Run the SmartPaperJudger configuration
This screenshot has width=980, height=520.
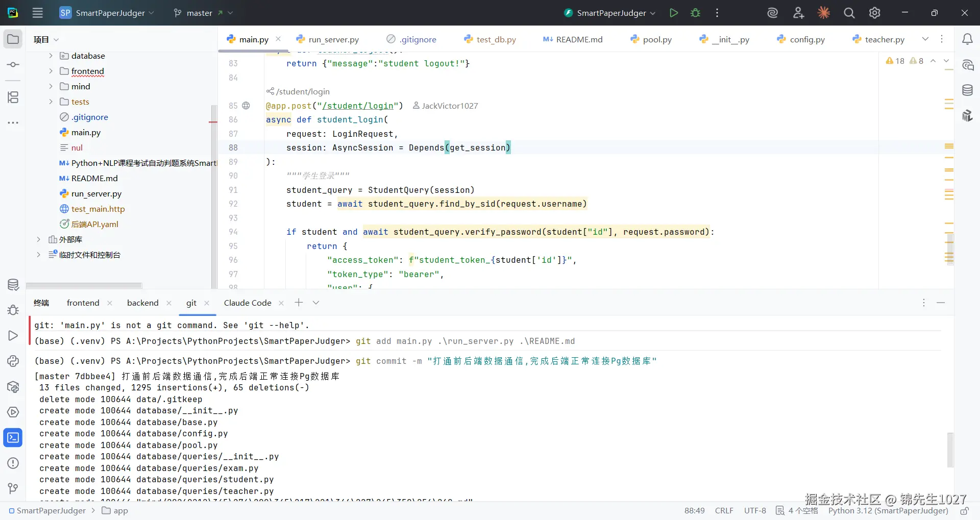[x=674, y=13]
